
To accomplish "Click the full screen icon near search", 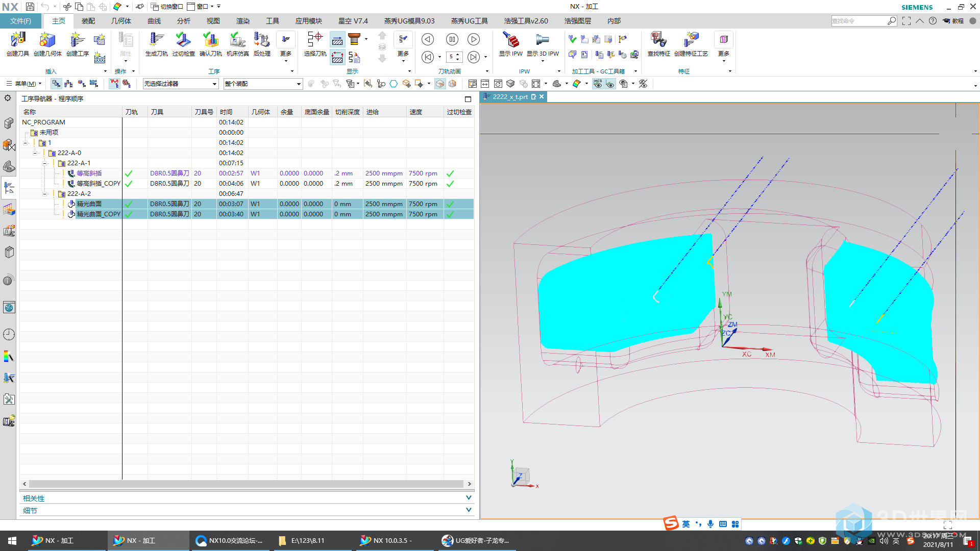I will 906,21.
